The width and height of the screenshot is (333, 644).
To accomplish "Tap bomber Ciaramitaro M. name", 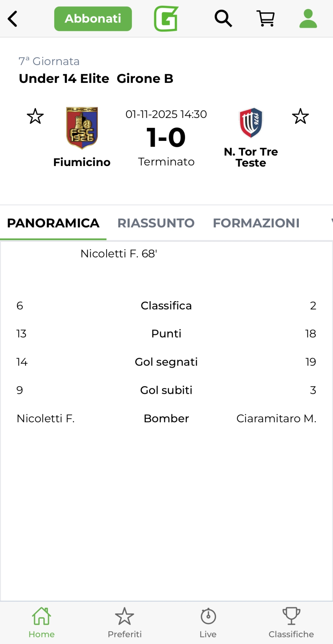I will click(x=276, y=418).
